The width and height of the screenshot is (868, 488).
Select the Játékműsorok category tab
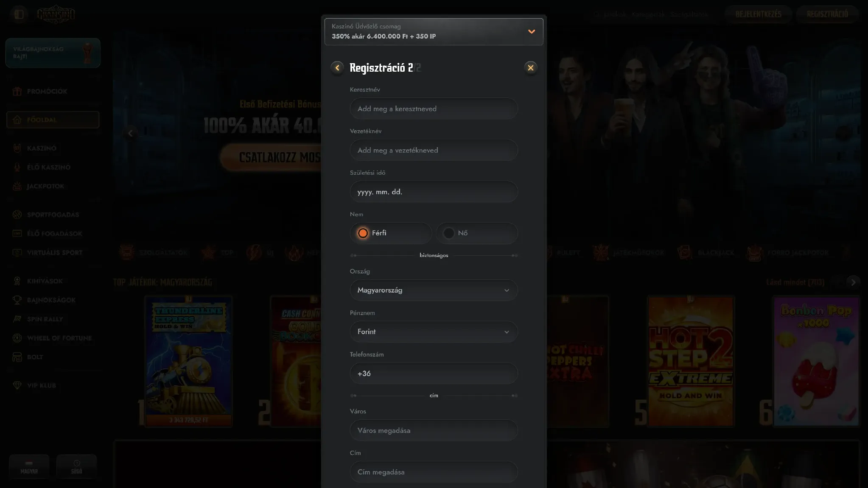click(x=629, y=253)
